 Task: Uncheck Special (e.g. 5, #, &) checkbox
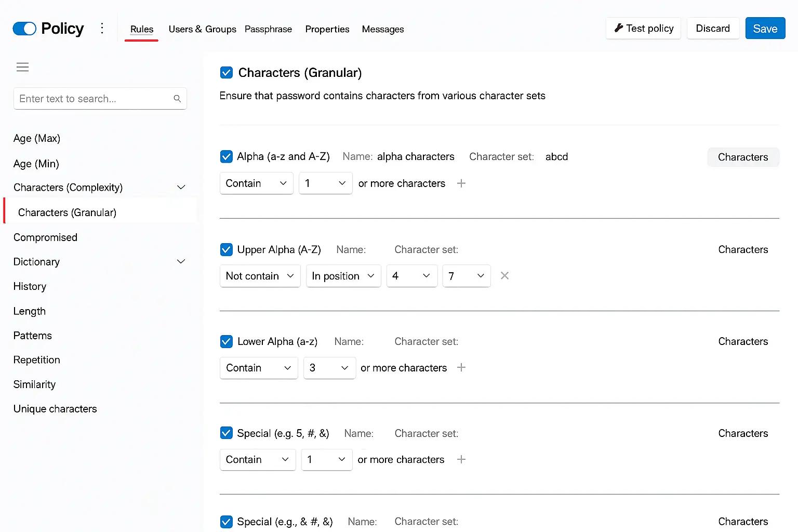click(227, 433)
